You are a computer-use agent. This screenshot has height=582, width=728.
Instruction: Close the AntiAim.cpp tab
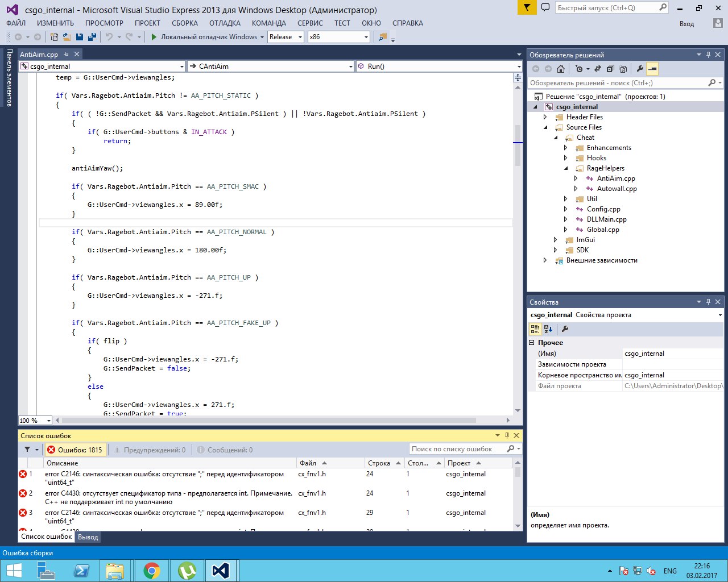coord(76,54)
